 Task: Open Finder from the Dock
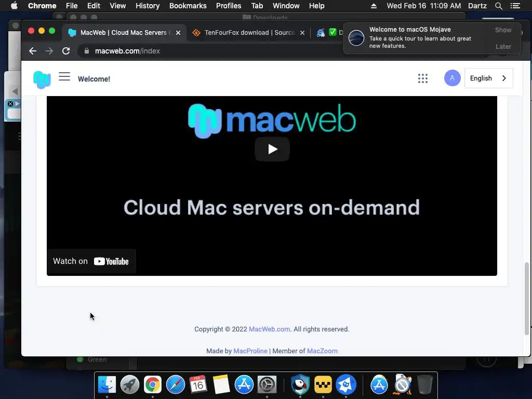(x=107, y=385)
